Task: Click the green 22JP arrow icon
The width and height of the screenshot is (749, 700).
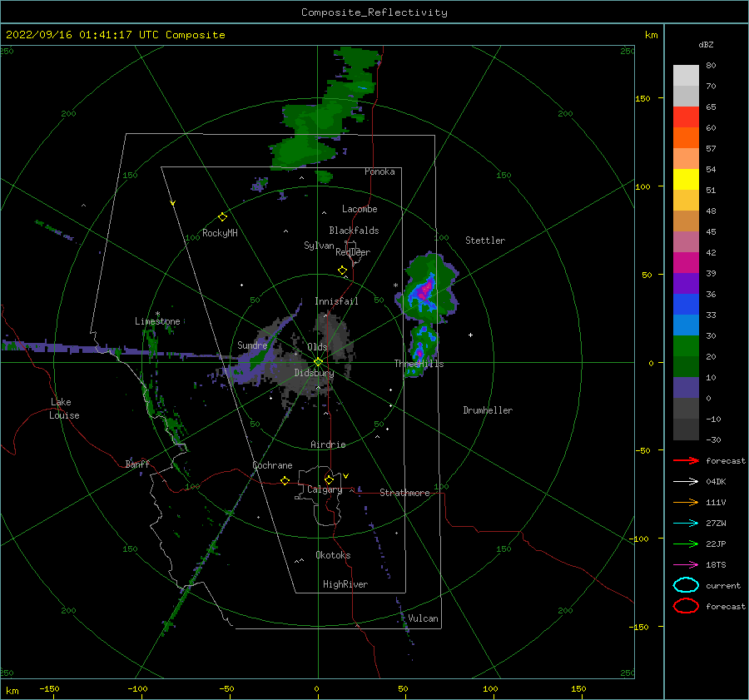Action: [686, 544]
